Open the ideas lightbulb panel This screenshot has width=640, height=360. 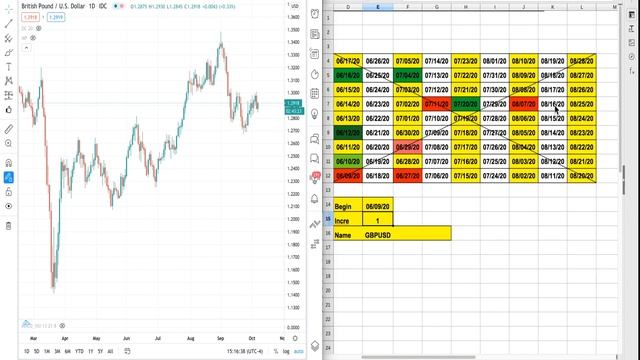point(315,113)
